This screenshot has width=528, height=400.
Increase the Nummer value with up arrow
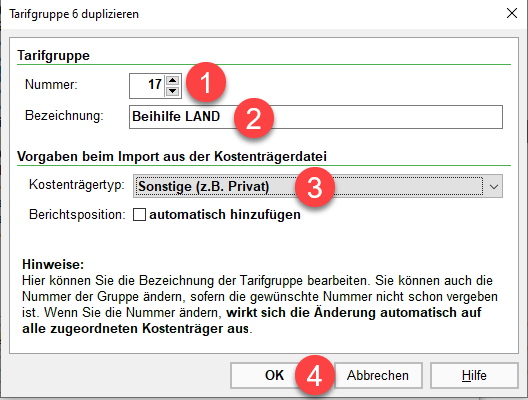point(173,80)
